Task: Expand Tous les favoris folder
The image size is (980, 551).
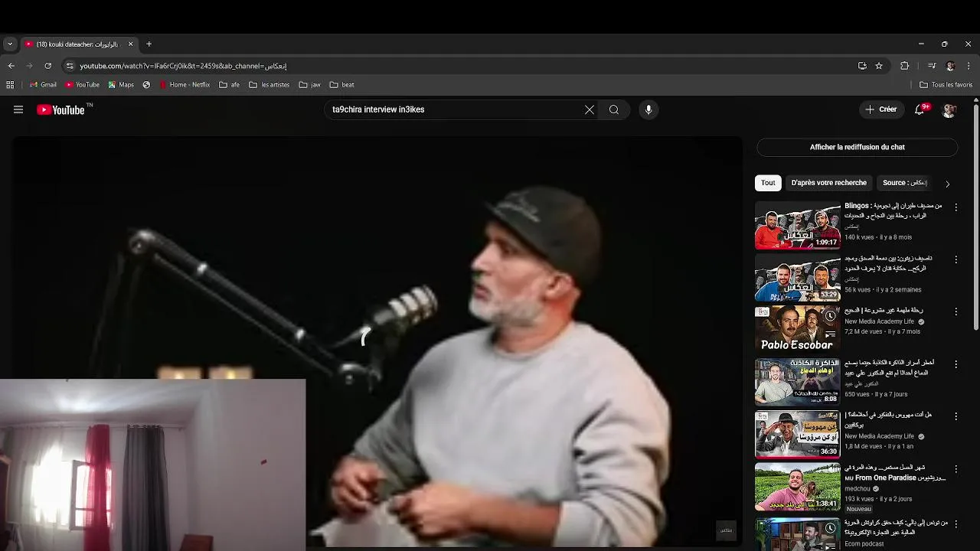Action: (x=946, y=85)
